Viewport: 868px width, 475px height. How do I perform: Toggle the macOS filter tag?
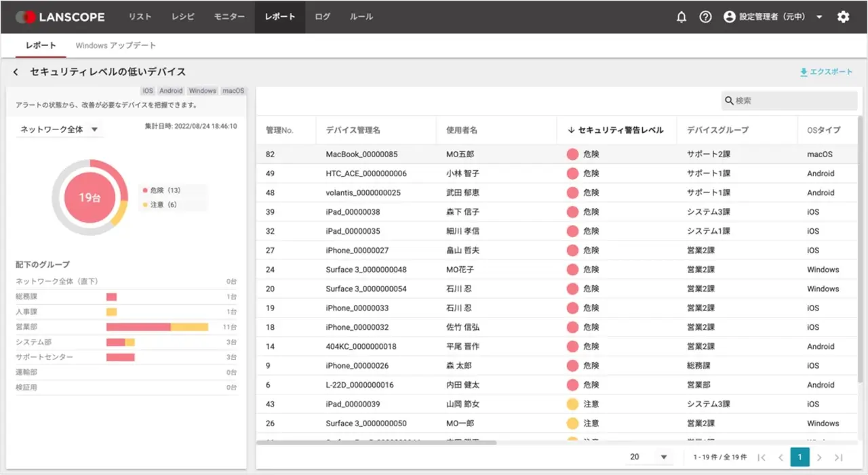click(x=233, y=91)
